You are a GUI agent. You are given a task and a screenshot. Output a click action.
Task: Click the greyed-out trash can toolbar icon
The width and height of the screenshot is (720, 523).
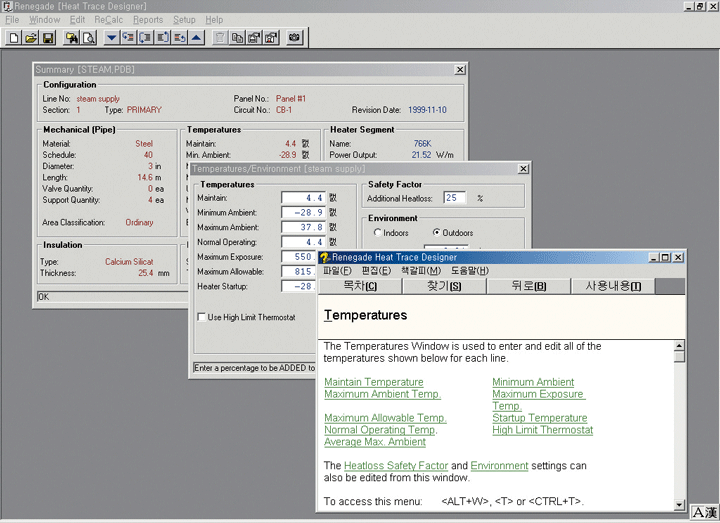[220, 38]
